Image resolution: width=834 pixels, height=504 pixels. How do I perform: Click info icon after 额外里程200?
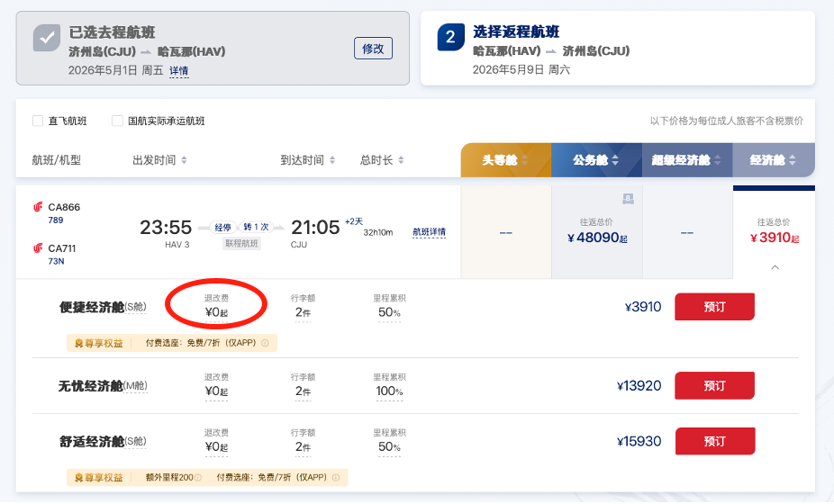click(198, 477)
